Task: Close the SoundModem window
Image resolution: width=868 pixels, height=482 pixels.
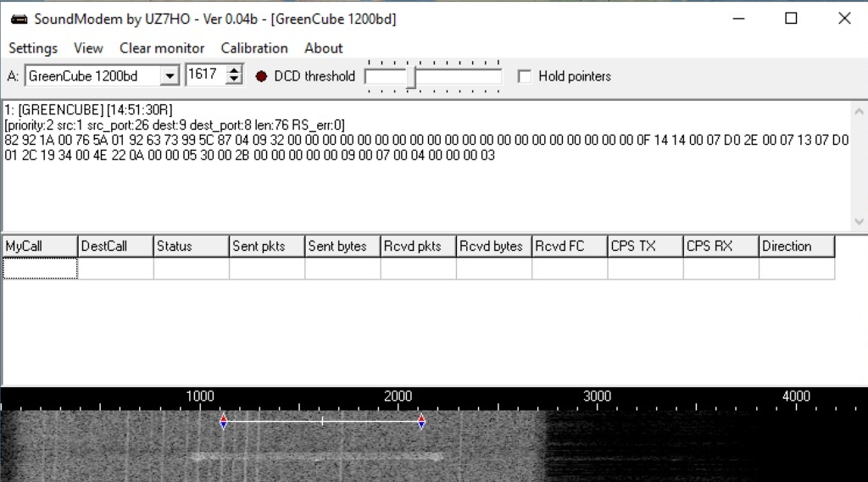Action: pos(844,19)
